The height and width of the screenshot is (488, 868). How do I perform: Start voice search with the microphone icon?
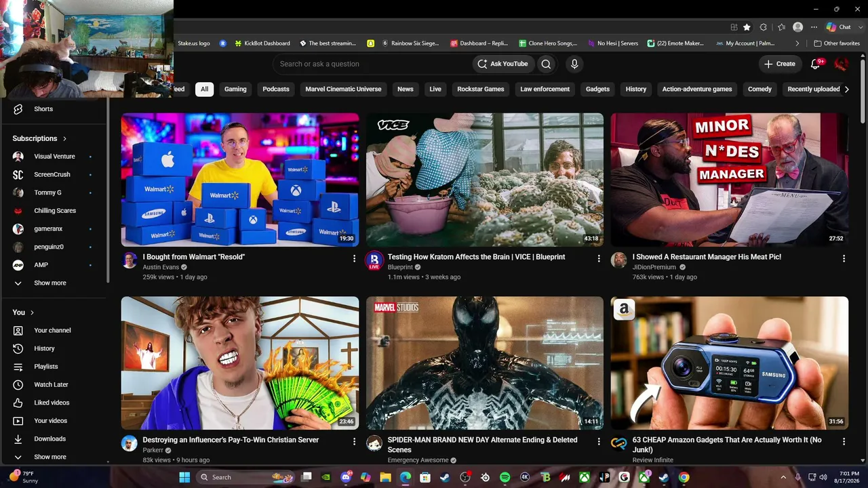[574, 64]
